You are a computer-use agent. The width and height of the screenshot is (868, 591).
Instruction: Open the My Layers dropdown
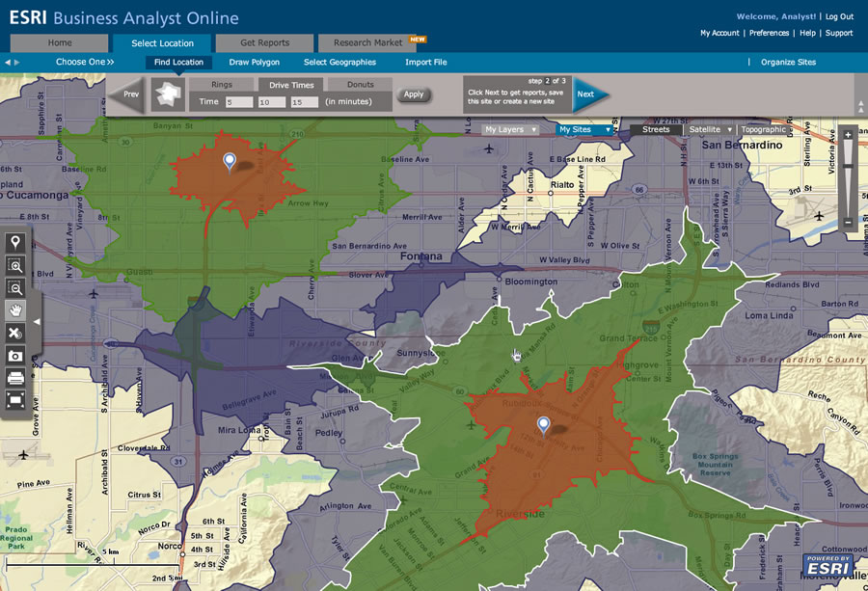tap(509, 129)
